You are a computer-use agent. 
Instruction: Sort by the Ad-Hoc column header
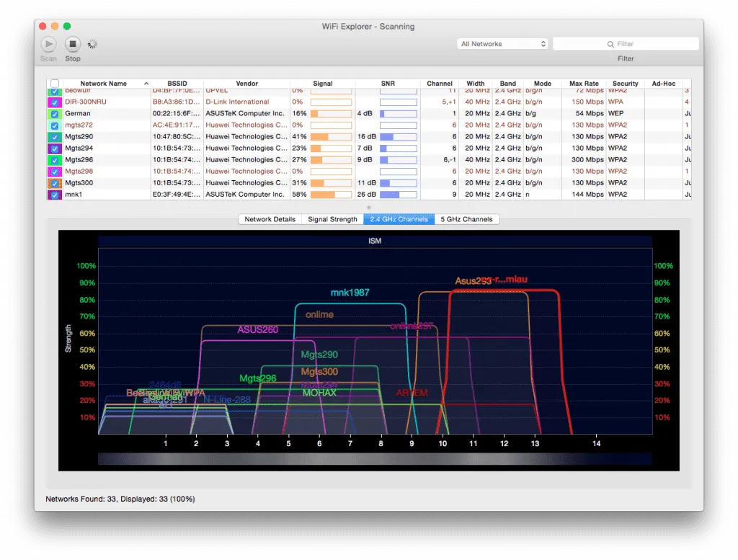(x=664, y=84)
